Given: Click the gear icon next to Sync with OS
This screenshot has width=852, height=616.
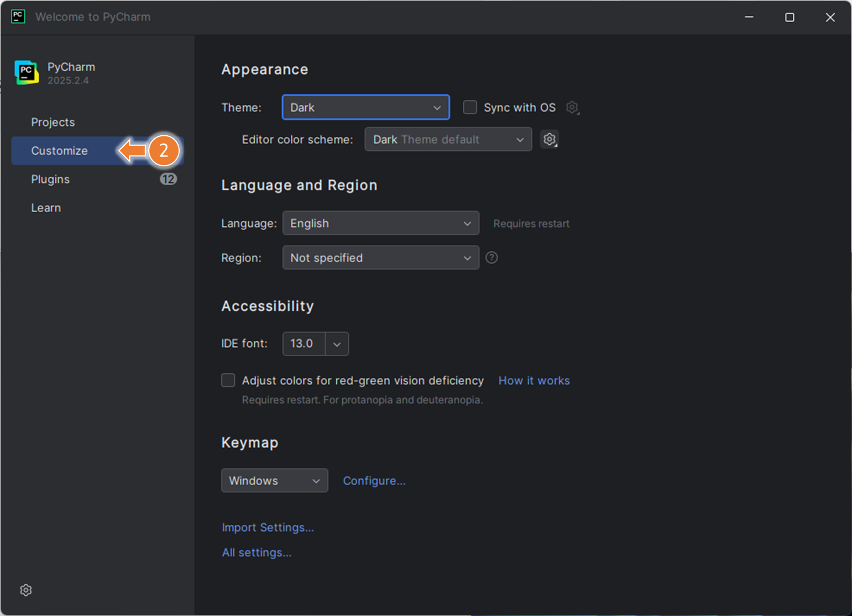Looking at the screenshot, I should (573, 107).
